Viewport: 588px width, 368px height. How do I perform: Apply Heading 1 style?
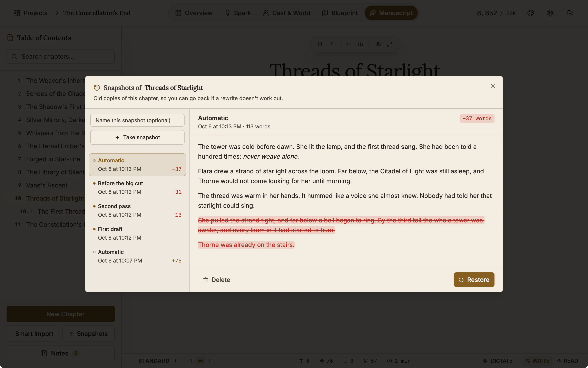click(349, 44)
